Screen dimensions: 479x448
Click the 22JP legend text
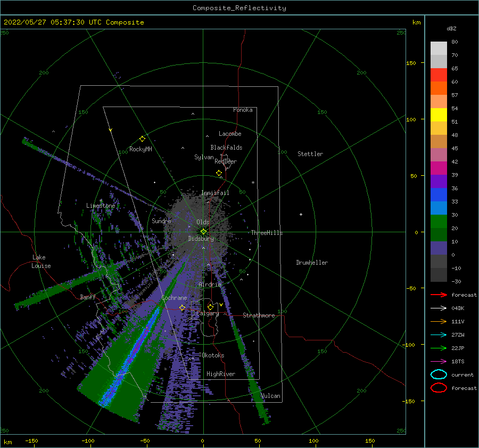(458, 348)
